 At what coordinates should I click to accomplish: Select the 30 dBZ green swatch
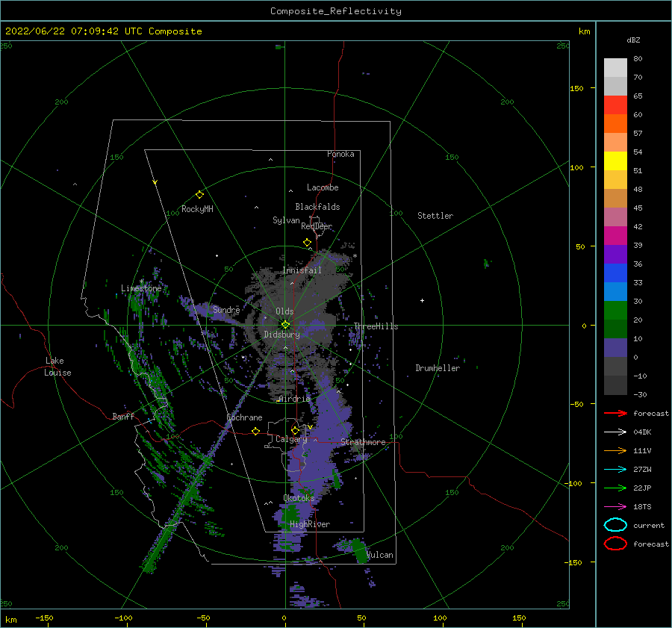pyautogui.click(x=615, y=311)
